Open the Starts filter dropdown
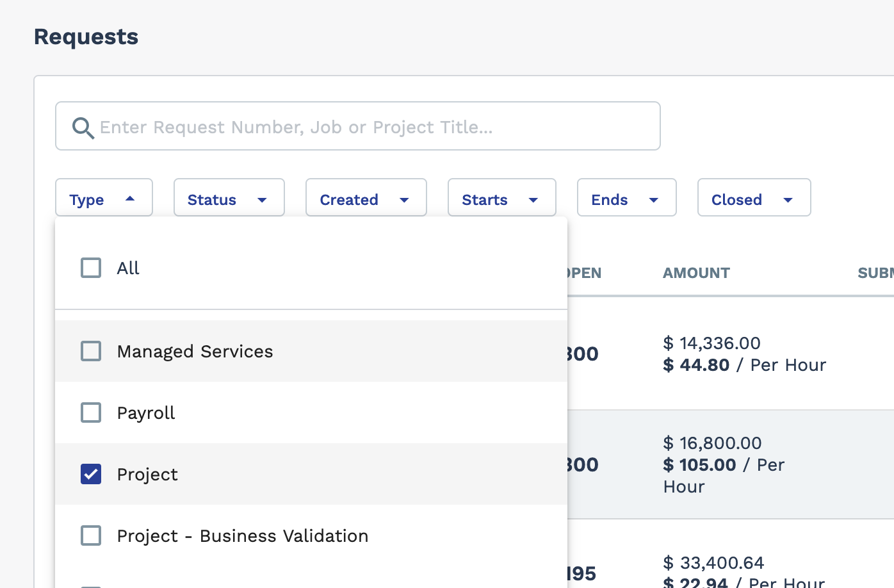 [x=502, y=197]
